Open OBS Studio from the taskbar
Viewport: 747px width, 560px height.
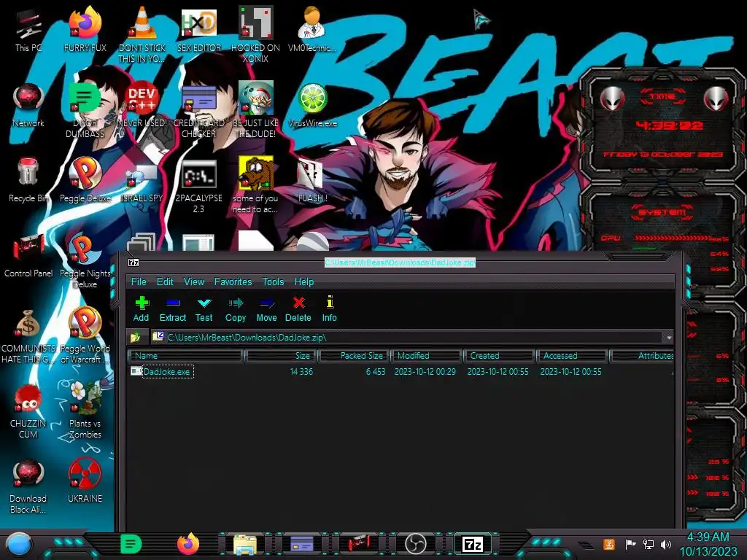click(415, 544)
